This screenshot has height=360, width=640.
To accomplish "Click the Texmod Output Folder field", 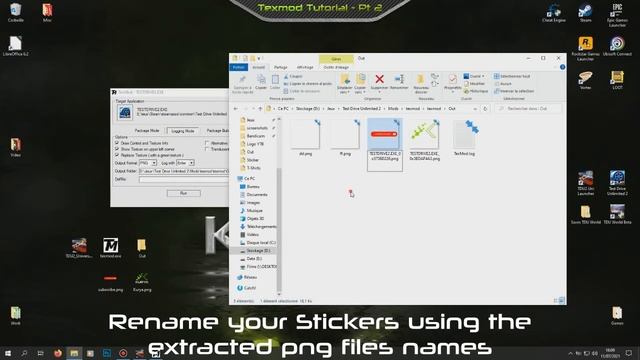I will coord(184,171).
